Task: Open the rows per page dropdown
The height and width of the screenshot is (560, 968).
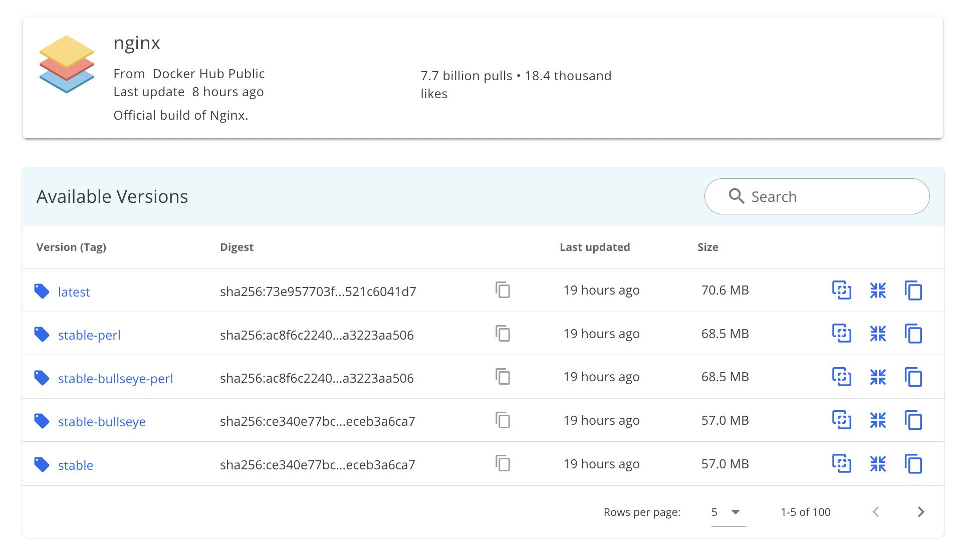Action: point(729,512)
